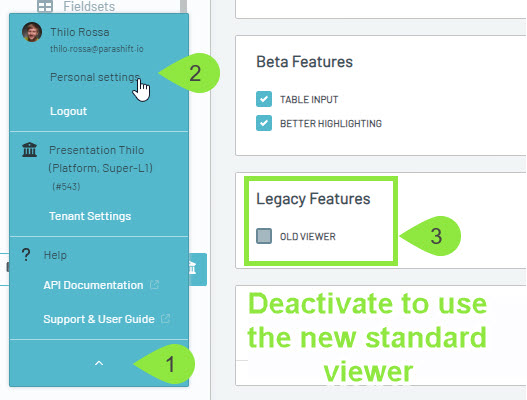527x400 pixels.
Task: Enable the Old Viewer legacy checkbox
Action: 264,236
